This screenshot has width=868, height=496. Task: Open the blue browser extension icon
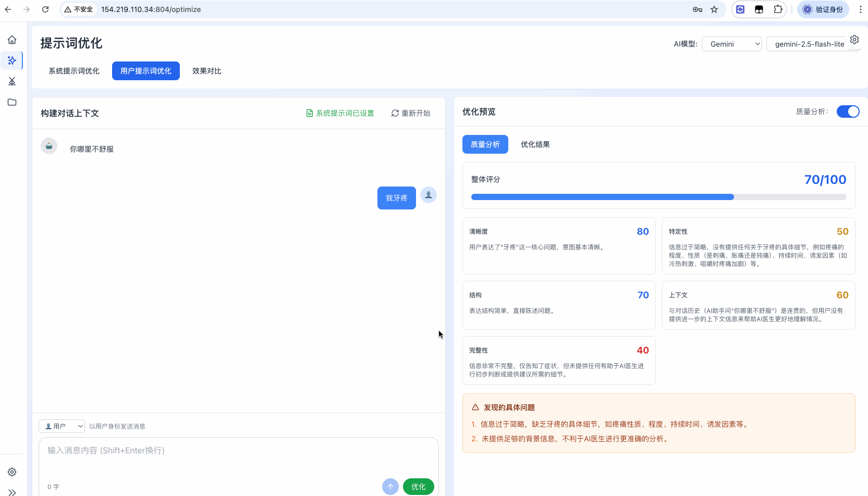(x=740, y=9)
